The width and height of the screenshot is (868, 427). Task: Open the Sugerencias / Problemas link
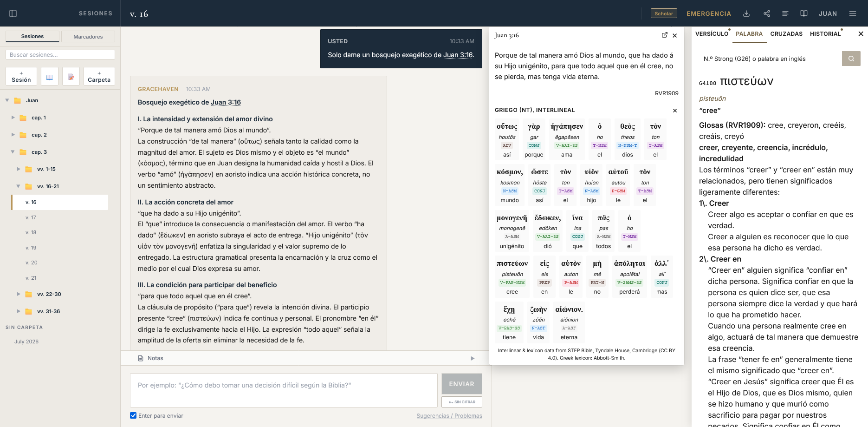[x=449, y=416]
